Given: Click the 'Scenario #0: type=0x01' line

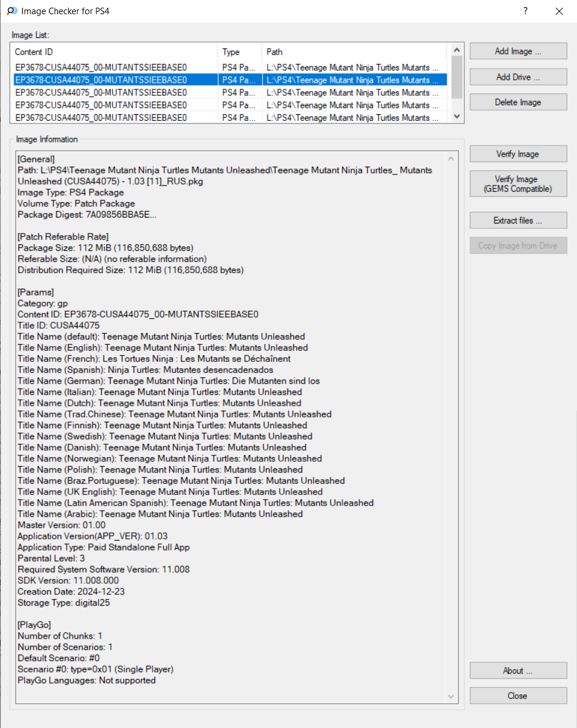Looking at the screenshot, I should click(96, 669).
